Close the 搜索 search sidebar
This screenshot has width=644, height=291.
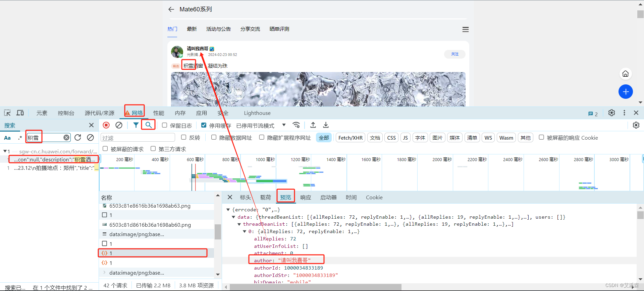(91, 125)
